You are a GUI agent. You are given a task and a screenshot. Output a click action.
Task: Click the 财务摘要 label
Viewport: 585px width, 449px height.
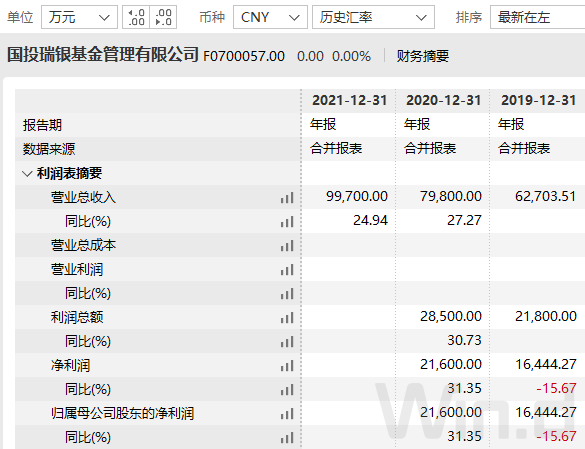(423, 56)
